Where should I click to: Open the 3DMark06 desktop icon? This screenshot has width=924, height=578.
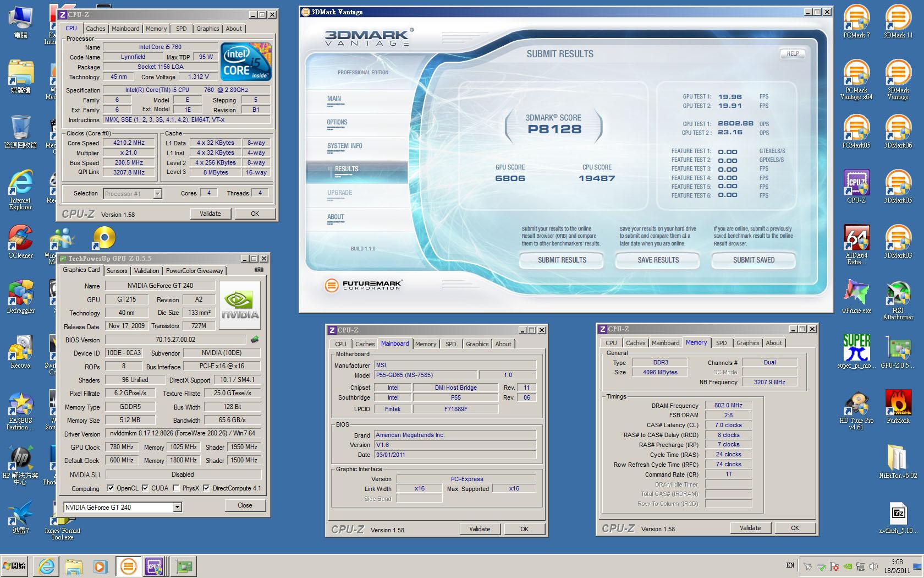point(898,132)
